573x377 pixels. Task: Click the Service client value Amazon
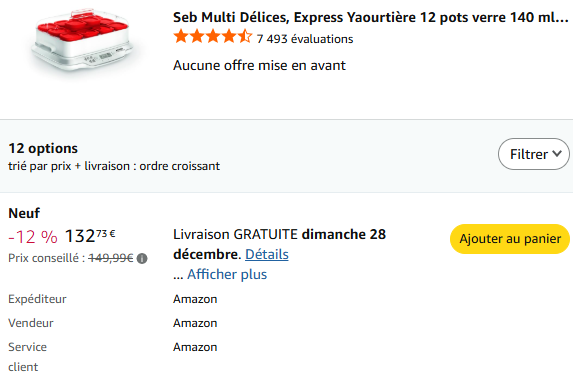coord(195,347)
